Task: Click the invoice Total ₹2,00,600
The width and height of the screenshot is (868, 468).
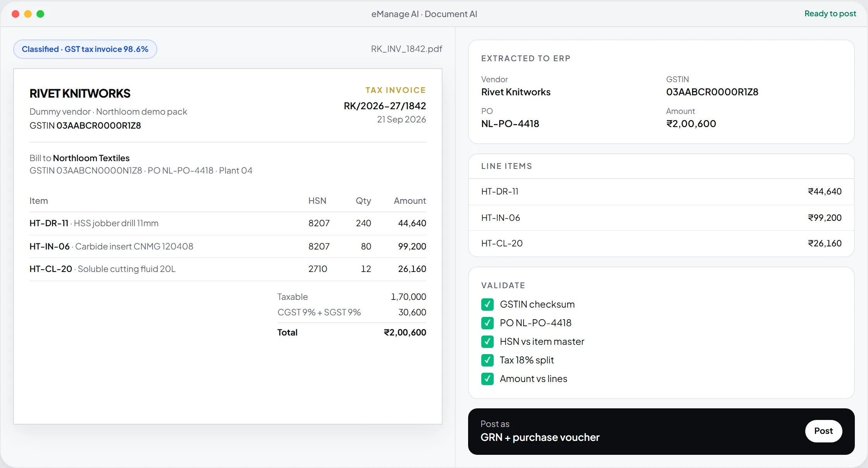Action: pyautogui.click(x=405, y=332)
